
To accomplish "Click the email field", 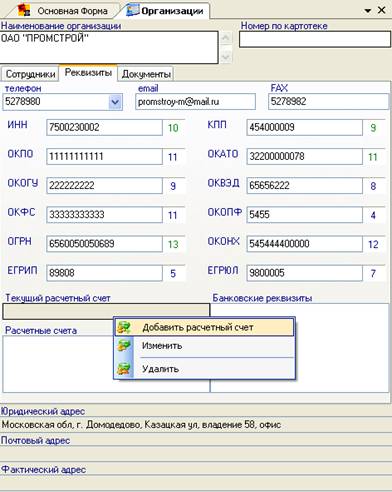I will point(195,102).
